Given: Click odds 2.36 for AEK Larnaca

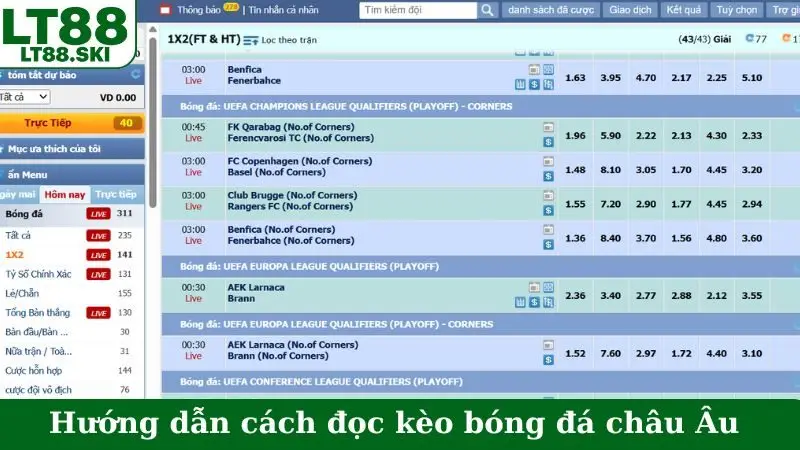Looking at the screenshot, I should 575,295.
